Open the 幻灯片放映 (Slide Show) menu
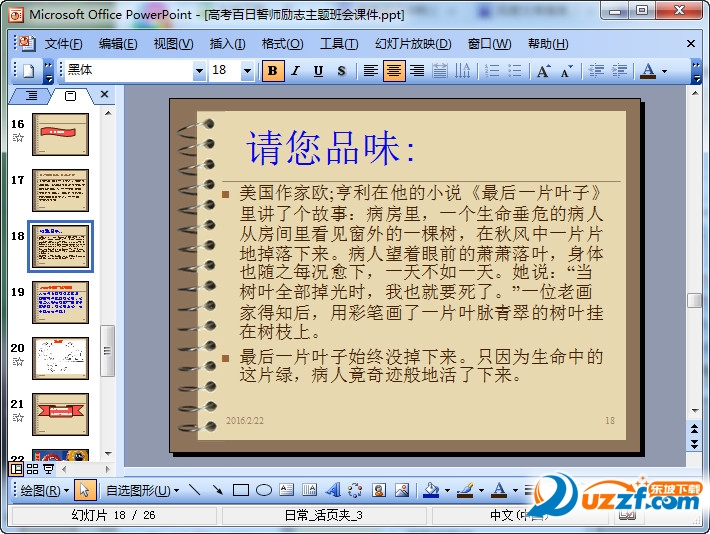This screenshot has height=534, width=710. (412, 44)
